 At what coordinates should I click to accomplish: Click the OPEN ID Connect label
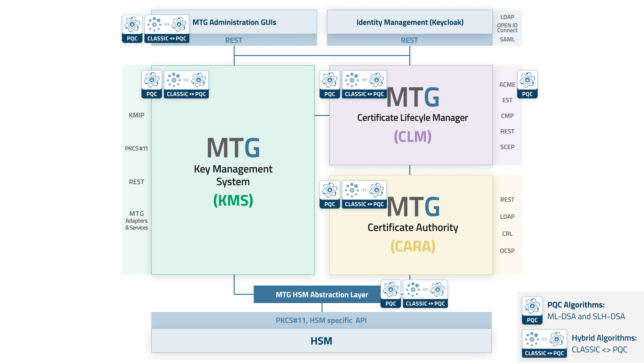click(x=507, y=28)
